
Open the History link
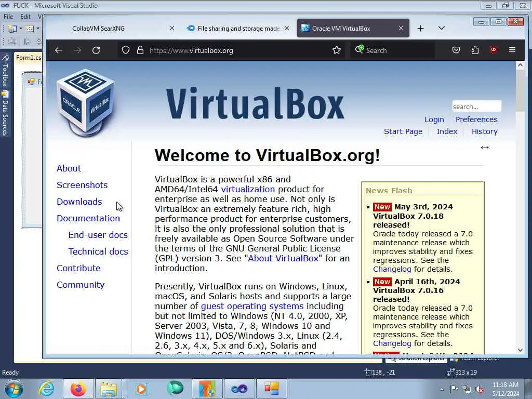484,131
